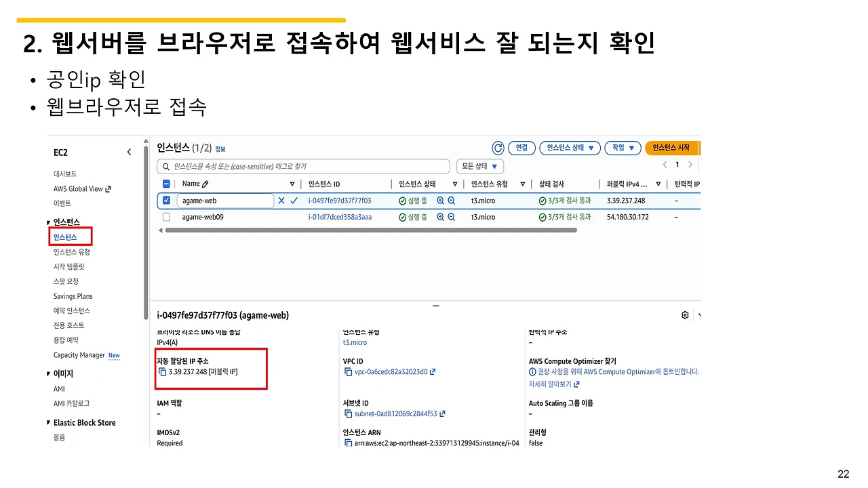Cancel the name edit with the X icon
The width and height of the screenshot is (868, 488).
click(x=281, y=200)
